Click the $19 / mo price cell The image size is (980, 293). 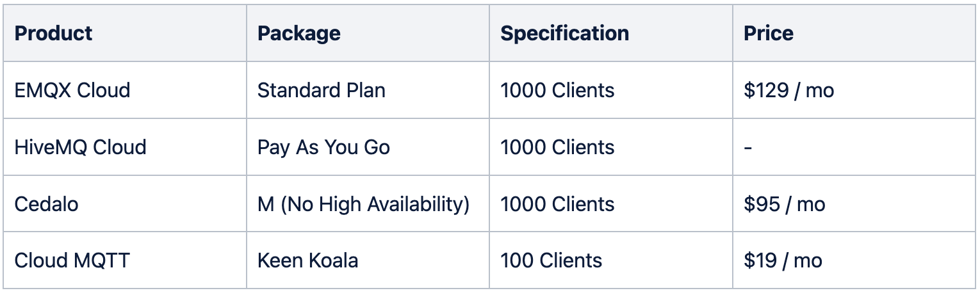click(x=783, y=260)
